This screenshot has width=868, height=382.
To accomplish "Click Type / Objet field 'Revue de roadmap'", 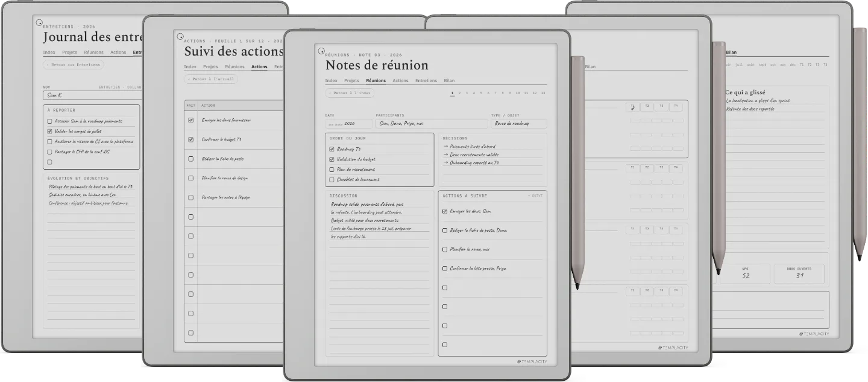I will (518, 123).
